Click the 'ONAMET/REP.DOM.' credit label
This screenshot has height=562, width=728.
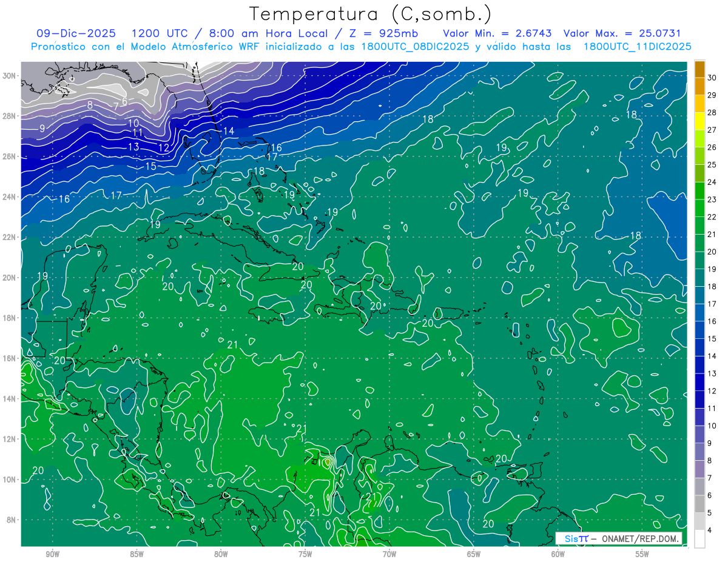click(639, 538)
